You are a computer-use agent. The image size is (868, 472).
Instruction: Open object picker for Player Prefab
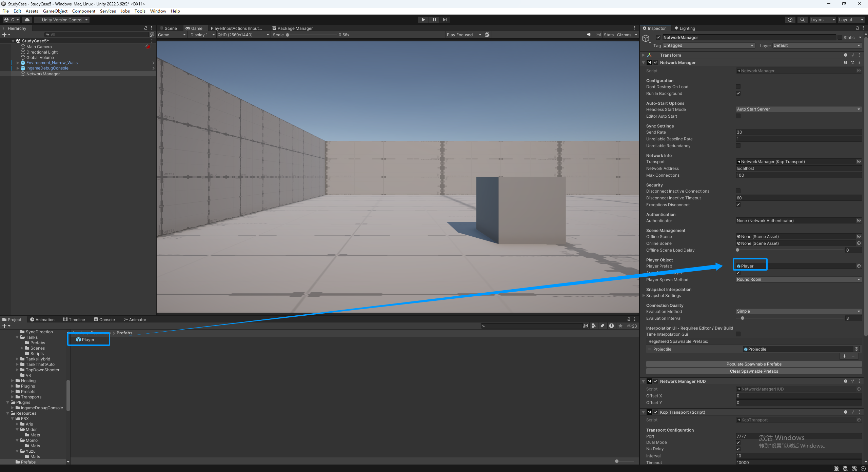click(859, 266)
